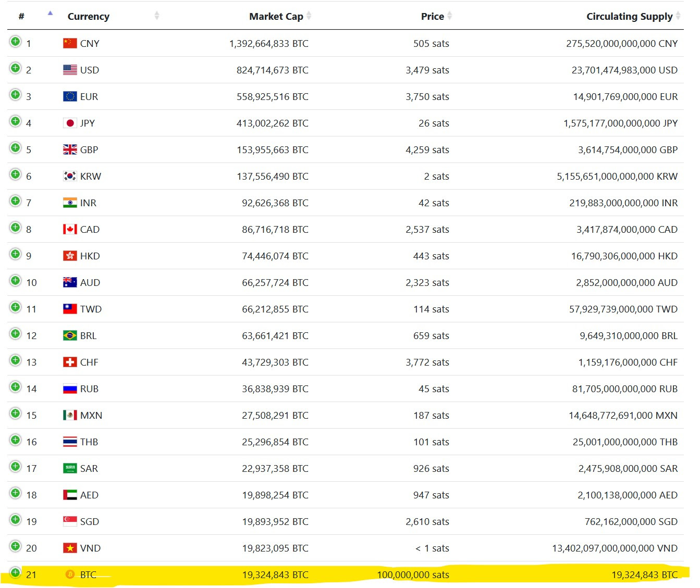Viewport: 700px width, 588px height.
Task: Click the United States flag icon
Action: [70, 70]
